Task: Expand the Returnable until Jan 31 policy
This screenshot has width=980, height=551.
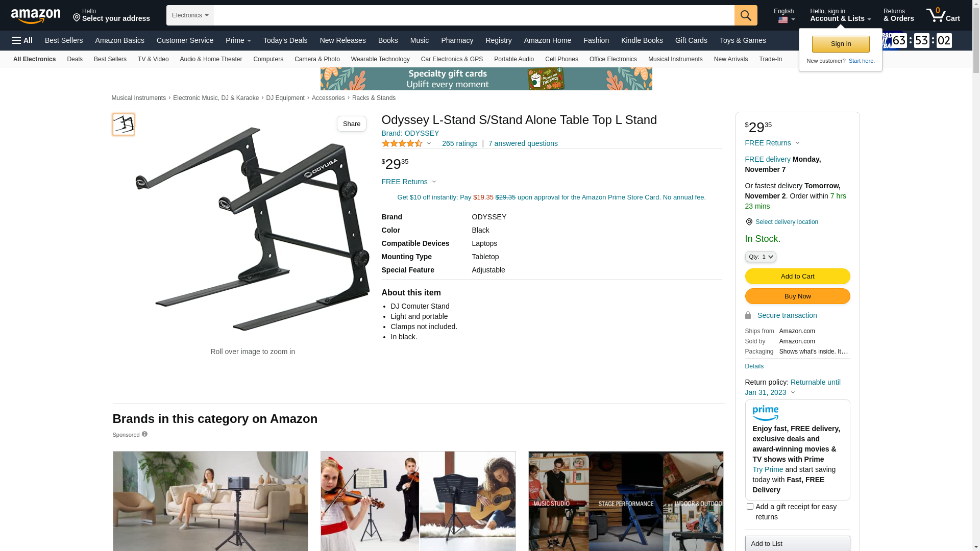Action: point(793,387)
